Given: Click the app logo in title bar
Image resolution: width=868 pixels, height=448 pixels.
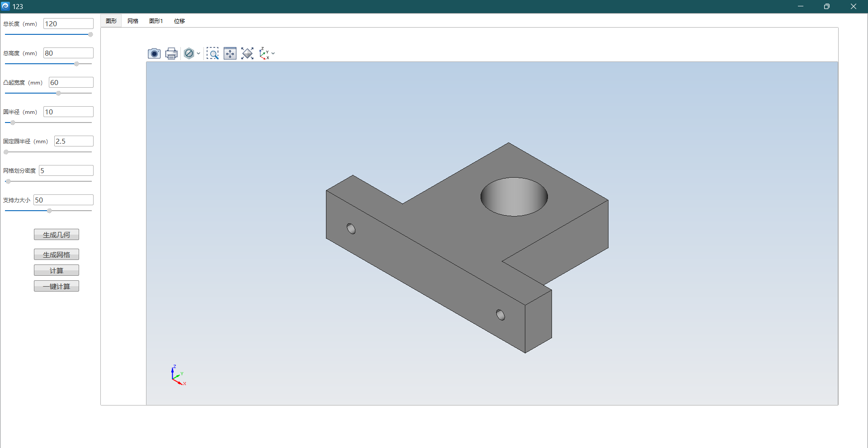Looking at the screenshot, I should click(x=6, y=6).
